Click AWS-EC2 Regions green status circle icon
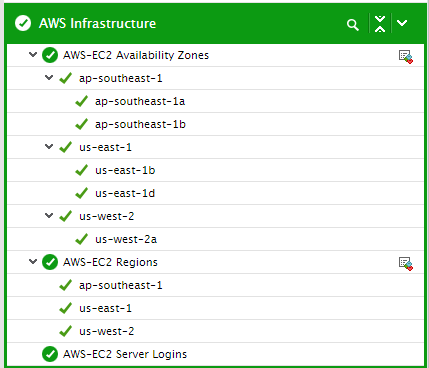Screen dimensions: 429x368 (50, 262)
